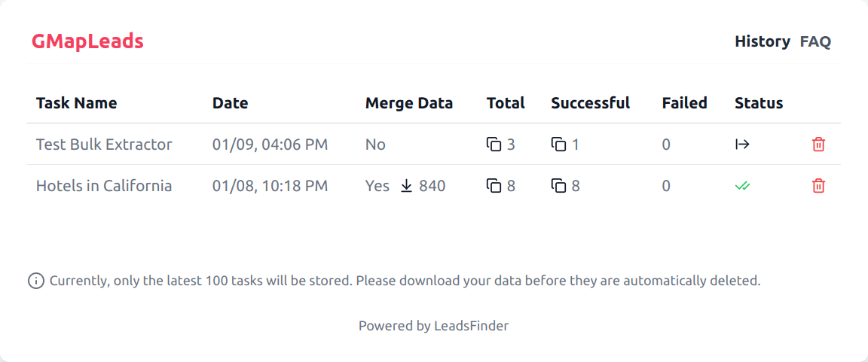Delete the Test Bulk Extractor task
Viewport: 868px width, 362px height.
coord(818,144)
